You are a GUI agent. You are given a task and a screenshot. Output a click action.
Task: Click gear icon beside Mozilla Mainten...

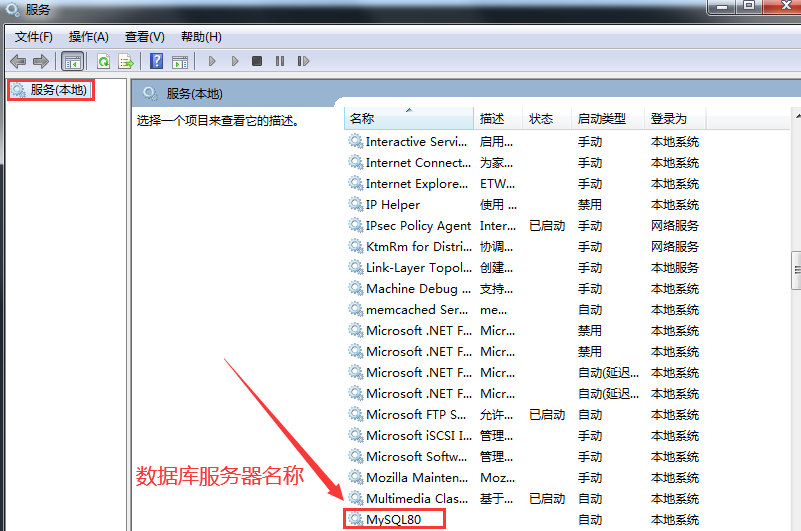tap(356, 477)
